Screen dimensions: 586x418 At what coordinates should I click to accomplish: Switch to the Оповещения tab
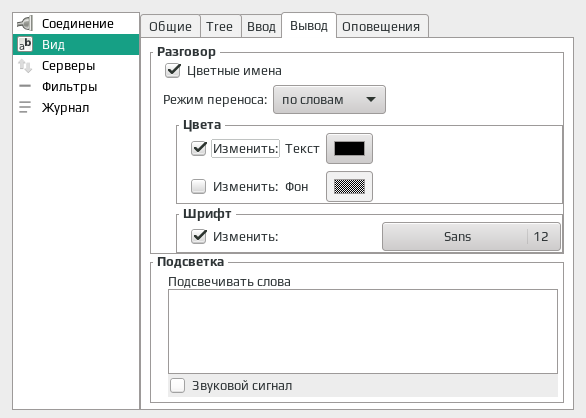[381, 27]
